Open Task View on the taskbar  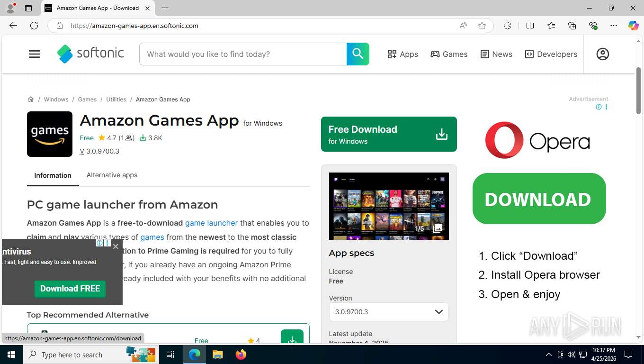170,355
